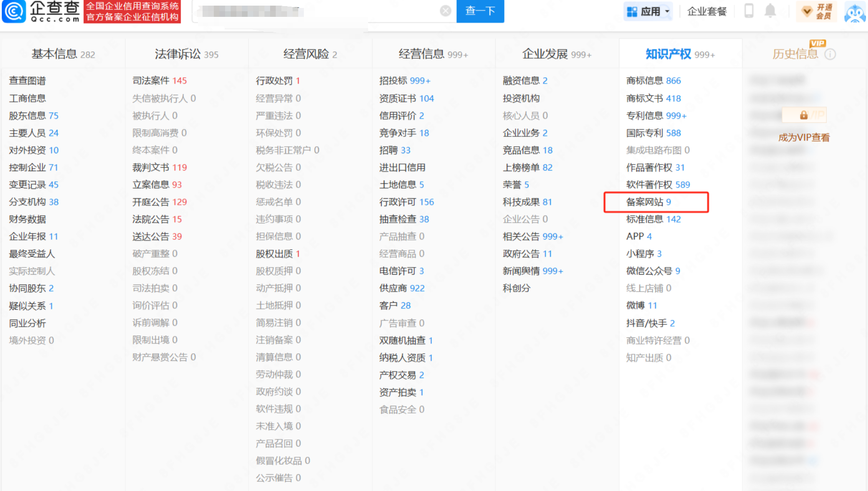Click the lock icon in history panel
This screenshot has width=868, height=491.
[803, 115]
